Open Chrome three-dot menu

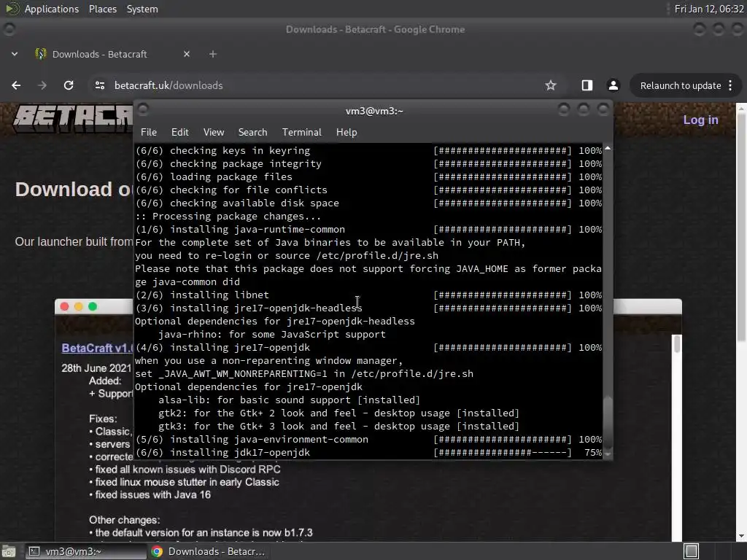[730, 85]
